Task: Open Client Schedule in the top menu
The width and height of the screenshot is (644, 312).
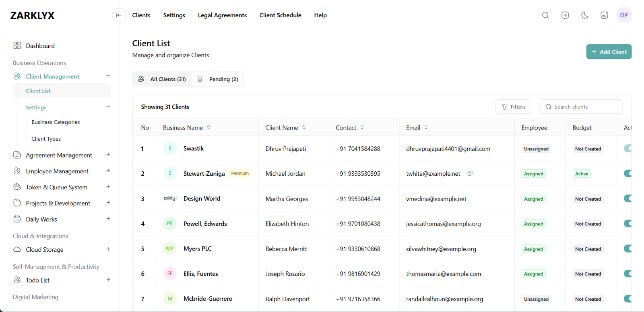Action: pyautogui.click(x=281, y=15)
